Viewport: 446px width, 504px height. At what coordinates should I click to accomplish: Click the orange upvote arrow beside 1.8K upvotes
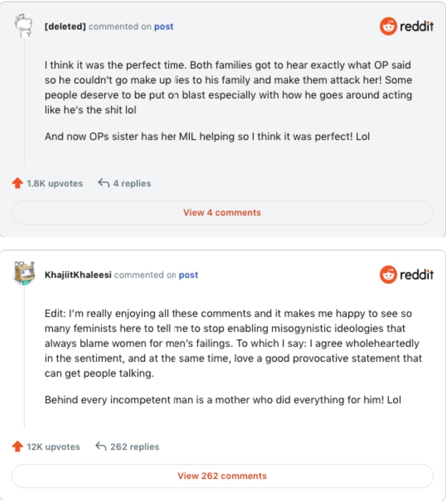(x=17, y=183)
